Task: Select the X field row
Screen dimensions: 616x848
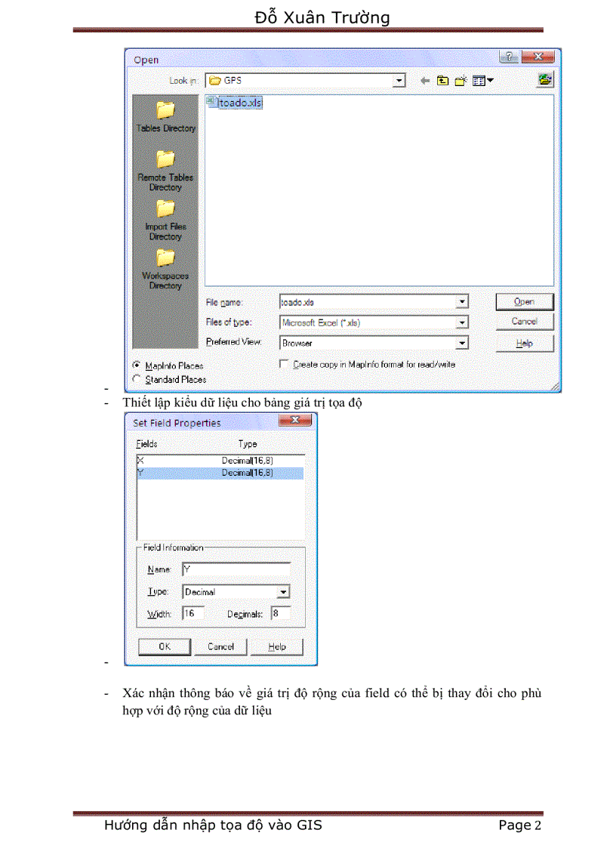Action: (x=219, y=460)
